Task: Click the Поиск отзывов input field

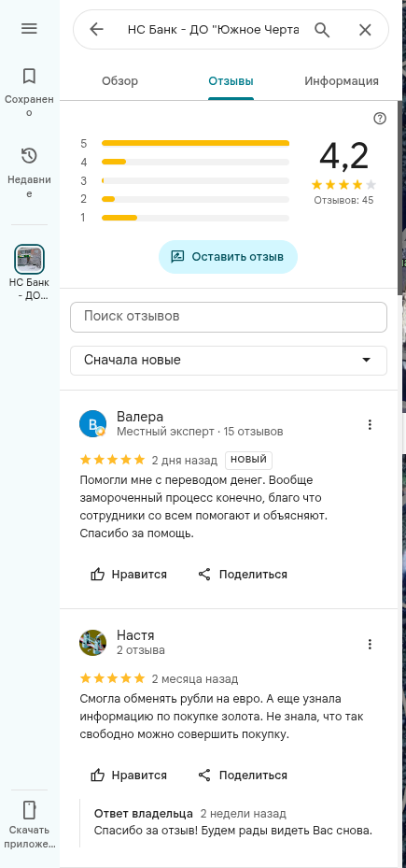Action: click(229, 317)
